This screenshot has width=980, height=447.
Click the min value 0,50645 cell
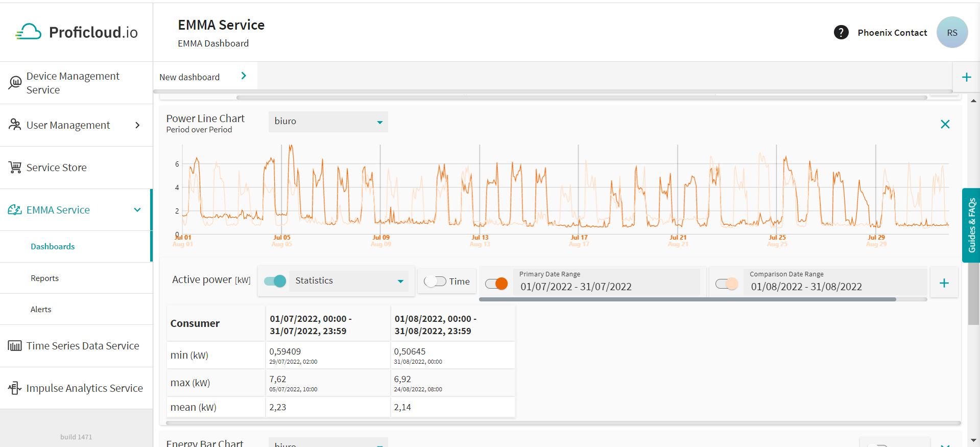click(x=452, y=355)
